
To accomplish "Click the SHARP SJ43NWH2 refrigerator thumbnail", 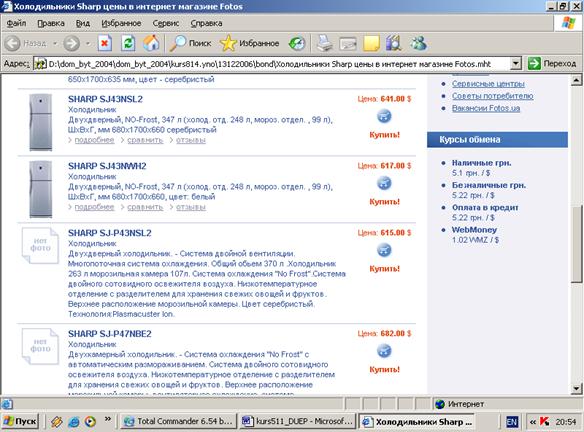I will [41, 189].
